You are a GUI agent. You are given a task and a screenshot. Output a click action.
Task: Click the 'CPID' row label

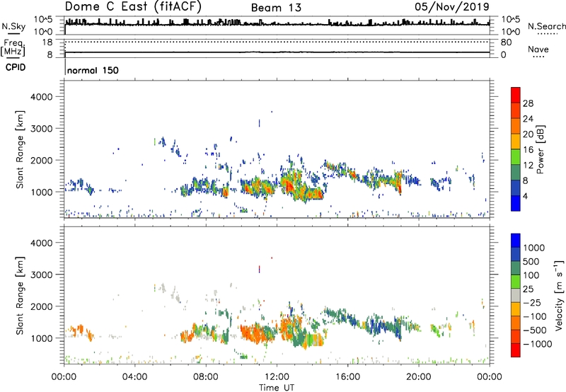tap(16, 67)
